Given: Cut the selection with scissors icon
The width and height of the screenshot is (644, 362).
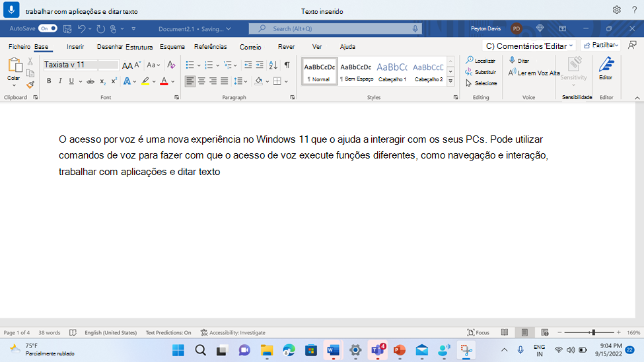Looking at the screenshot, I should click(x=30, y=61).
